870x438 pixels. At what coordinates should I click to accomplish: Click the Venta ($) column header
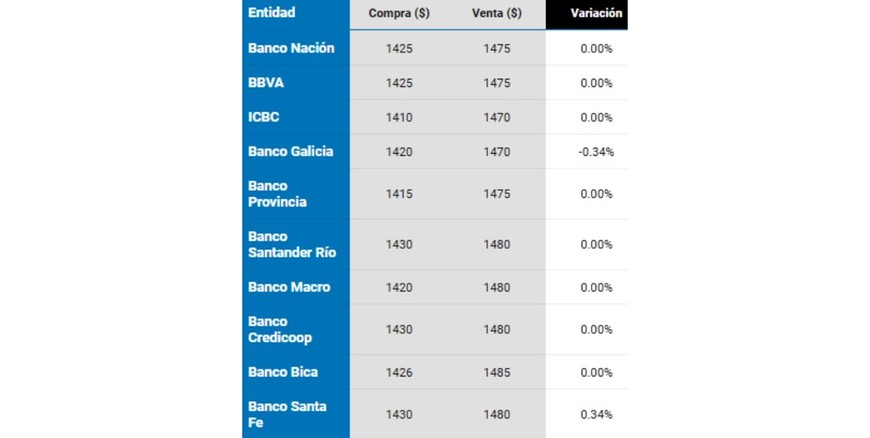point(497,14)
